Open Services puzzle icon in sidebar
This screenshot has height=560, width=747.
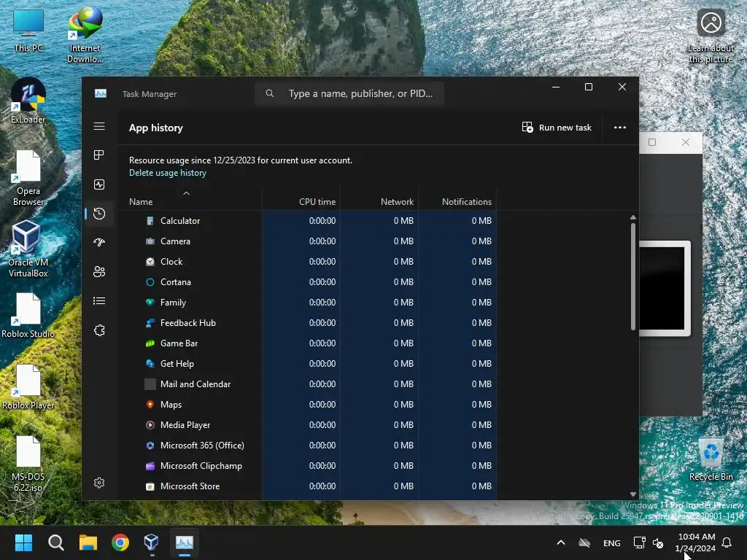coord(99,330)
